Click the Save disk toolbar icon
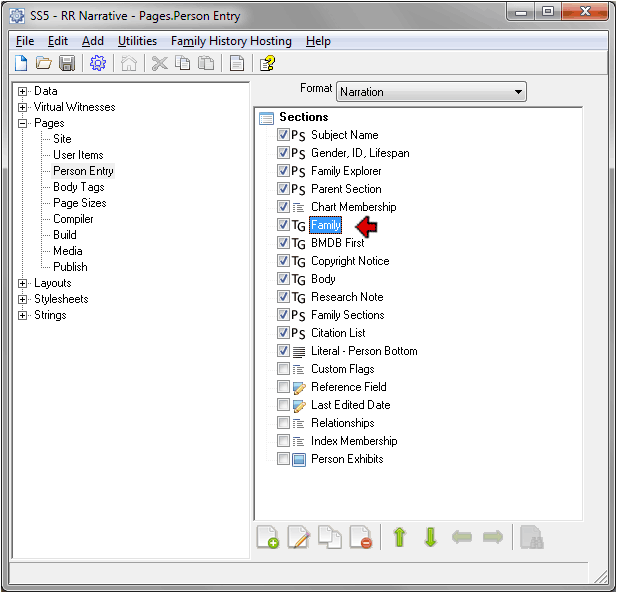 67,63
